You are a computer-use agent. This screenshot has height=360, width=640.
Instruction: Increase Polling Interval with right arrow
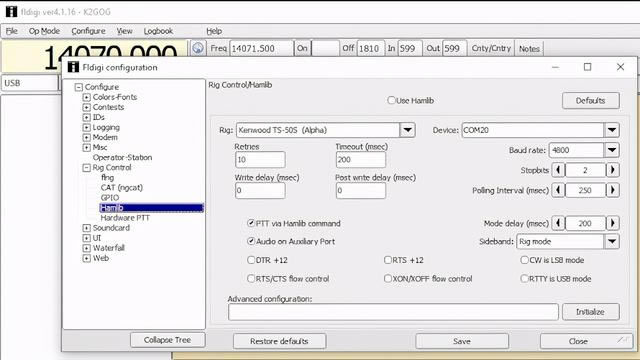pos(612,190)
